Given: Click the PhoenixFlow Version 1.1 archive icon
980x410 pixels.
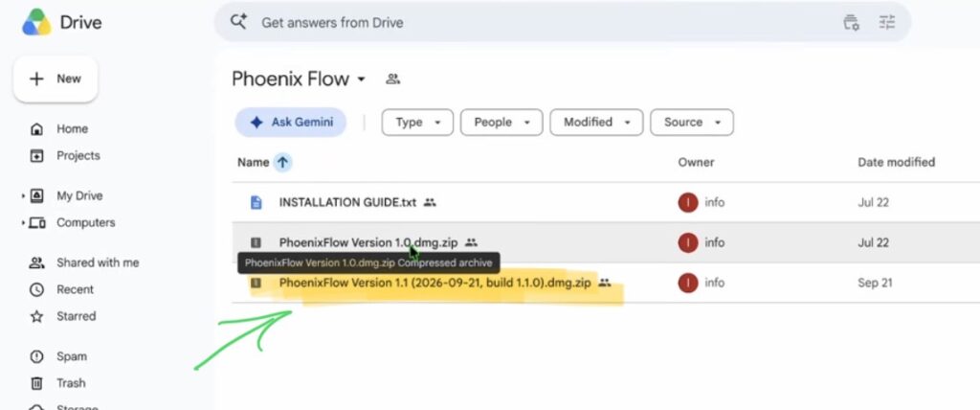Looking at the screenshot, I should (x=256, y=283).
